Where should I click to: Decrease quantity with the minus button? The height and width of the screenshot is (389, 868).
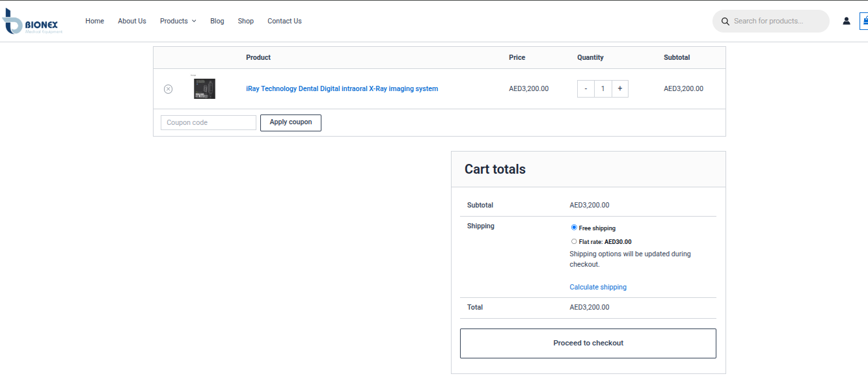pyautogui.click(x=586, y=88)
